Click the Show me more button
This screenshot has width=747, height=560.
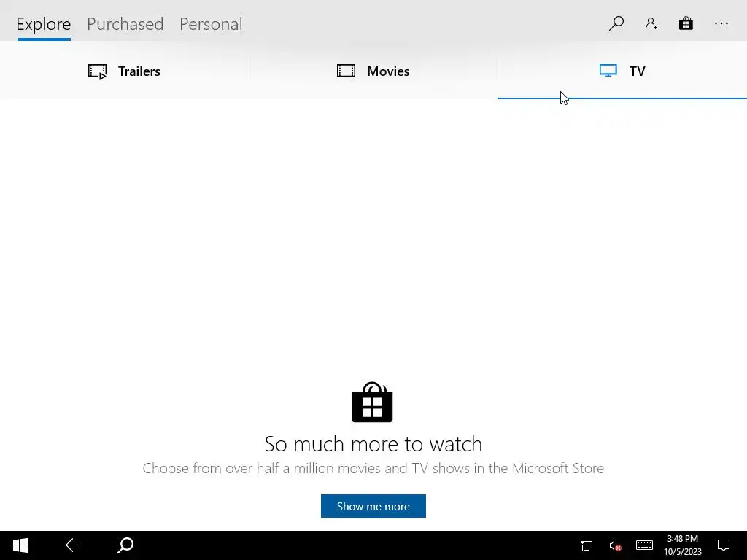coord(373,506)
